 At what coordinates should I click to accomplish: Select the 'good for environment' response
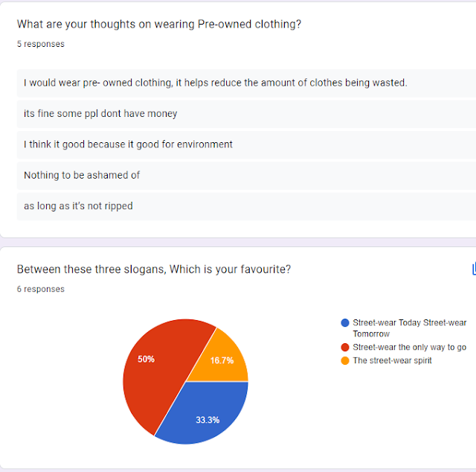[x=246, y=144]
